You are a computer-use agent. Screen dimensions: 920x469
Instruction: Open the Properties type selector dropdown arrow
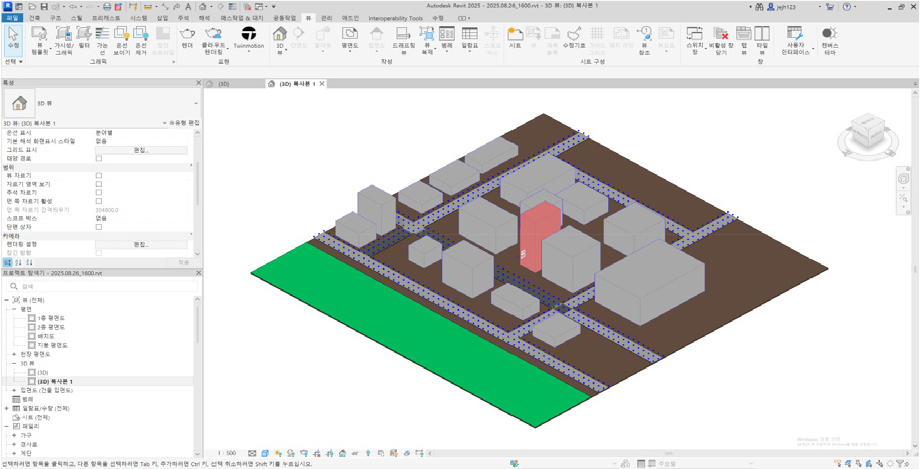(x=195, y=103)
